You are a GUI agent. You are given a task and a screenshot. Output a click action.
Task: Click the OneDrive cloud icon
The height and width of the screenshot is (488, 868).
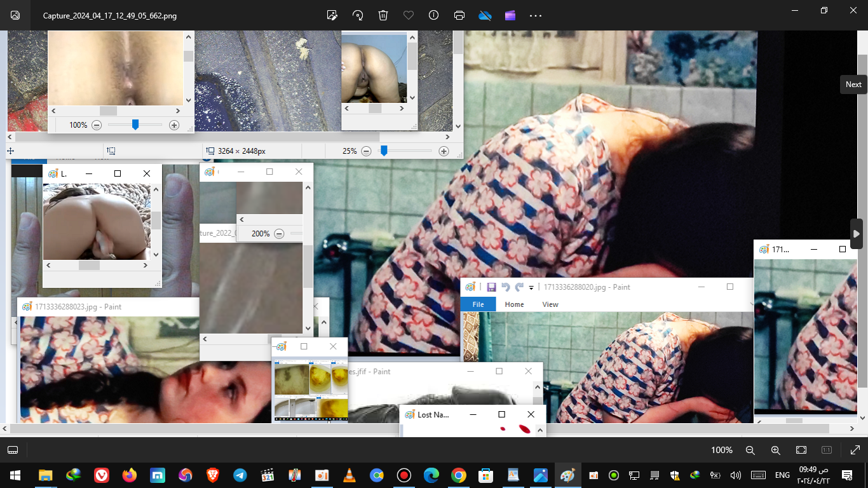485,15
